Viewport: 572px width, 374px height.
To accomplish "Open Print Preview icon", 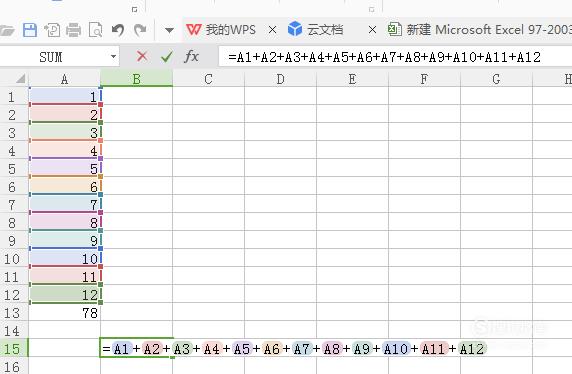I will 96,30.
